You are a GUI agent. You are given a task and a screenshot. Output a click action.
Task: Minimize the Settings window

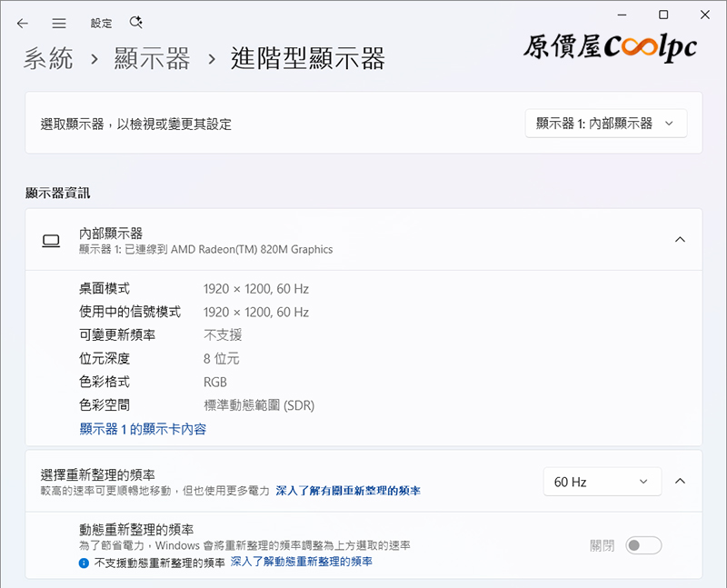[x=622, y=15]
